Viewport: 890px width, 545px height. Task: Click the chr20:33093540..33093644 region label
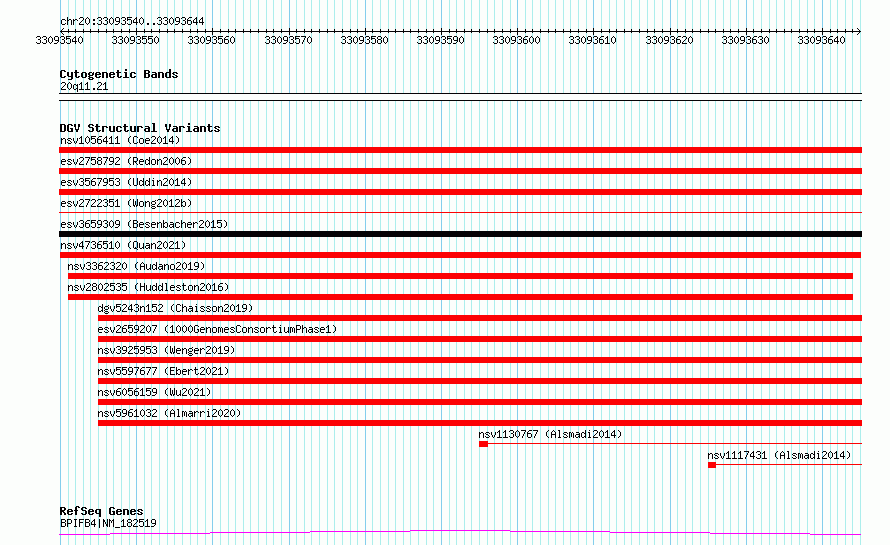[132, 21]
